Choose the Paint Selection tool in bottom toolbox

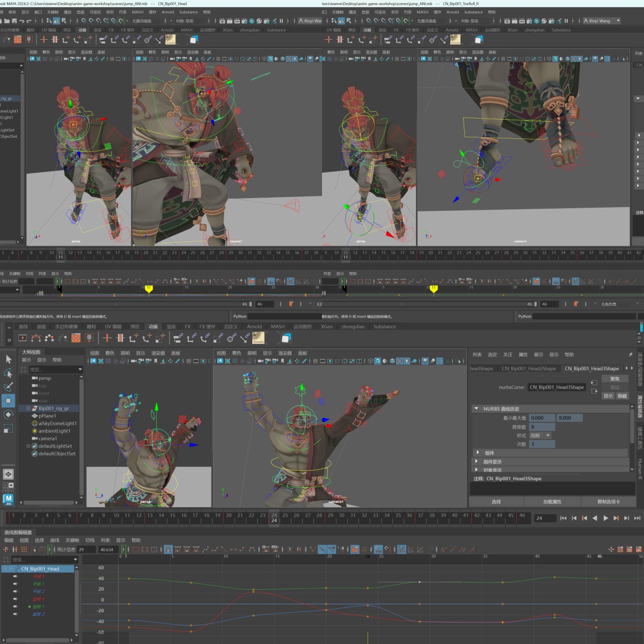tap(8, 387)
